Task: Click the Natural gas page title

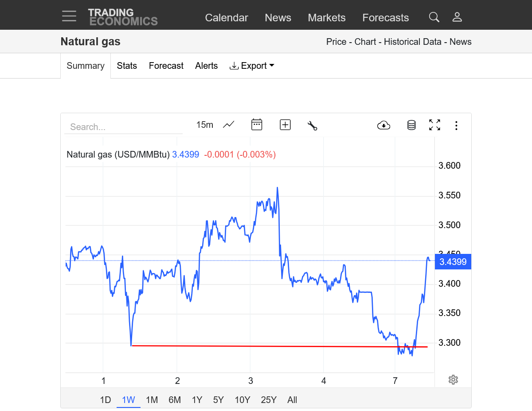Action: pyautogui.click(x=90, y=42)
